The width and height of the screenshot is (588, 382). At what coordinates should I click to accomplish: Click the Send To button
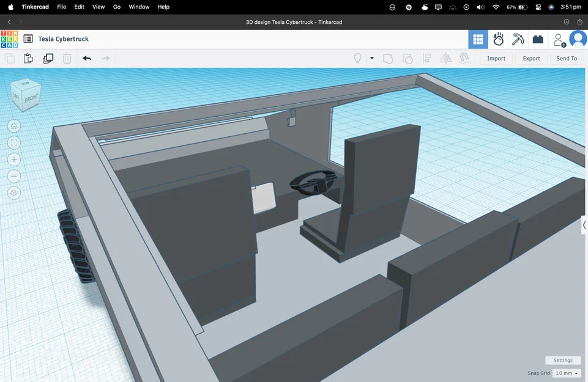pos(567,59)
